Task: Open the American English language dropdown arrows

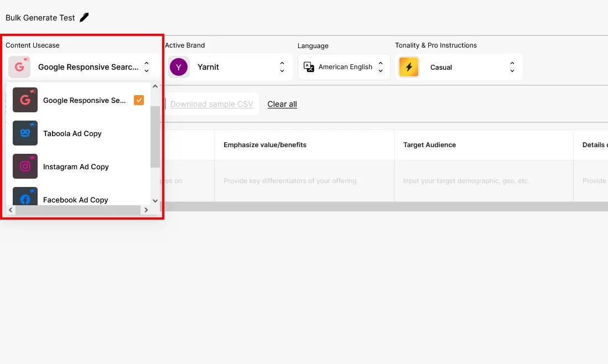Action: (381, 67)
